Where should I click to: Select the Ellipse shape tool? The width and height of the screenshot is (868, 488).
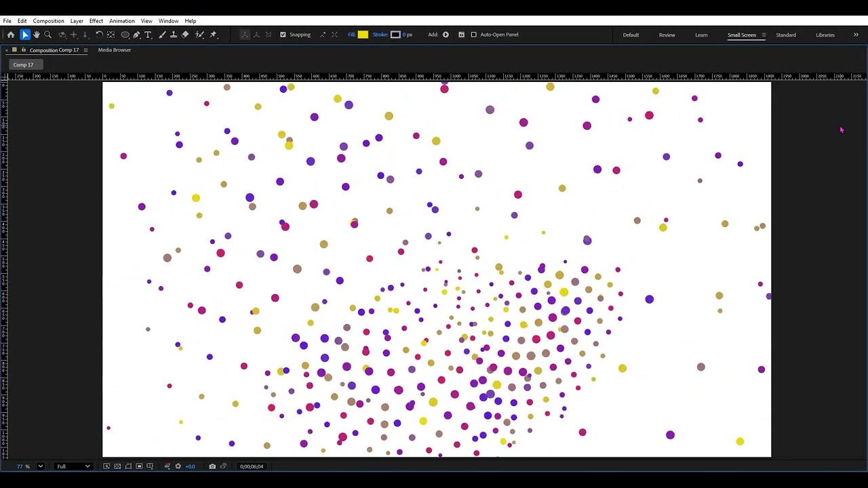[x=125, y=35]
